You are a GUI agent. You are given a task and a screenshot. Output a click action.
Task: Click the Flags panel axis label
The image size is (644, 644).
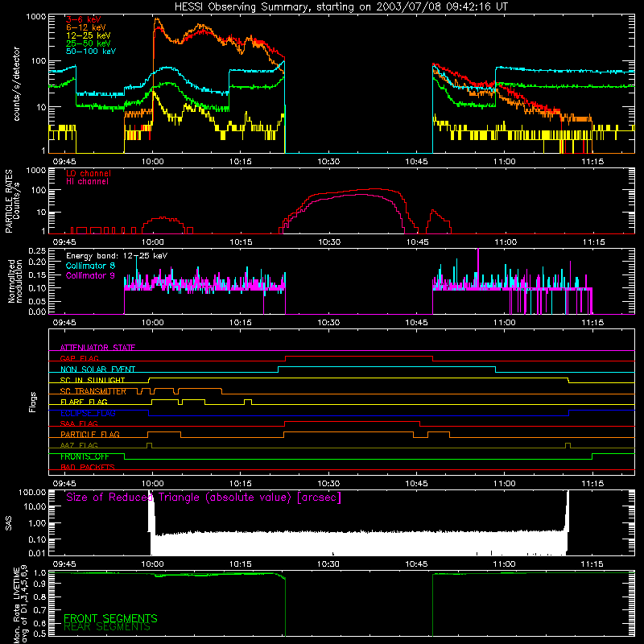(33, 402)
